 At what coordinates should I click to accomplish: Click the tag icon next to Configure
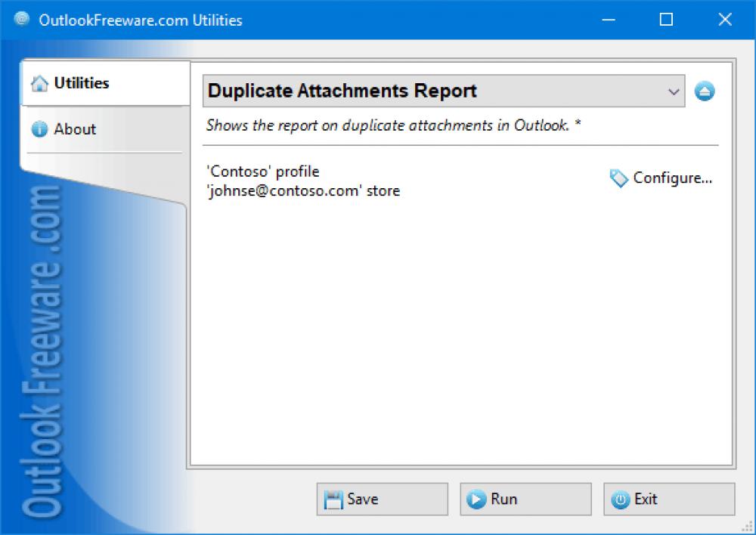pos(618,178)
